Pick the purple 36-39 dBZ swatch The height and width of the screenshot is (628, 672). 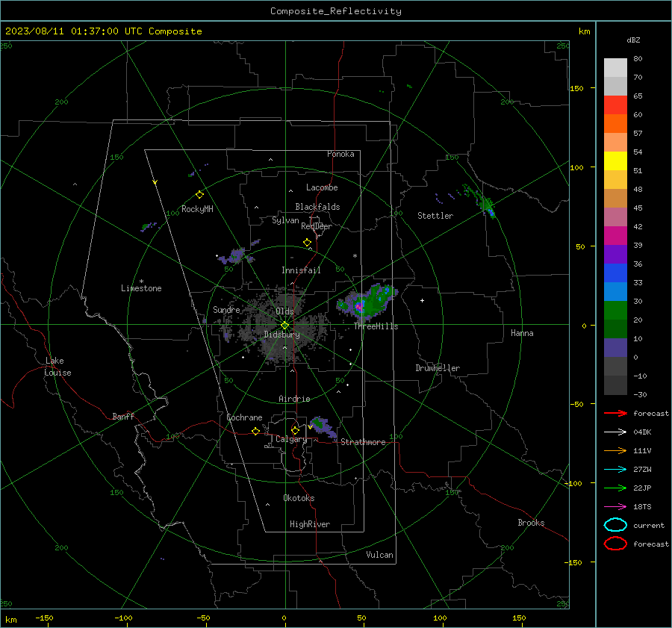pos(615,255)
